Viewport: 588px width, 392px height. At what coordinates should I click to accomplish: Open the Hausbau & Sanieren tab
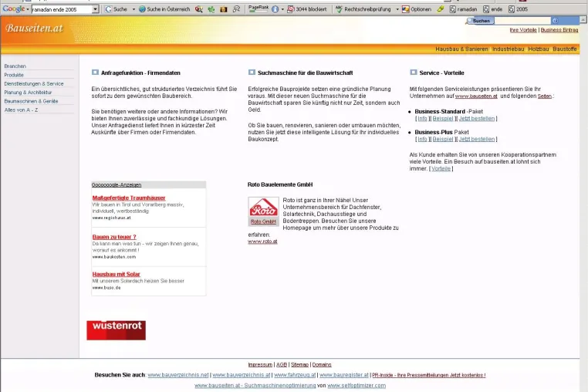pos(461,49)
